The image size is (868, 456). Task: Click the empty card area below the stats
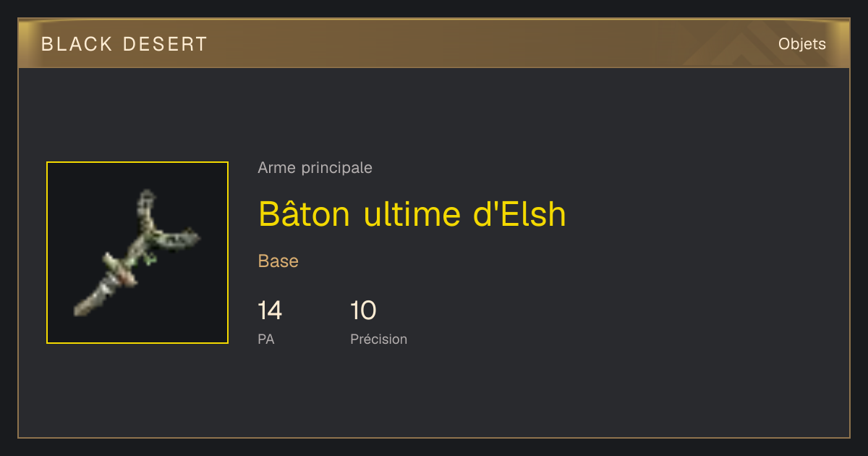pyautogui.click(x=434, y=394)
